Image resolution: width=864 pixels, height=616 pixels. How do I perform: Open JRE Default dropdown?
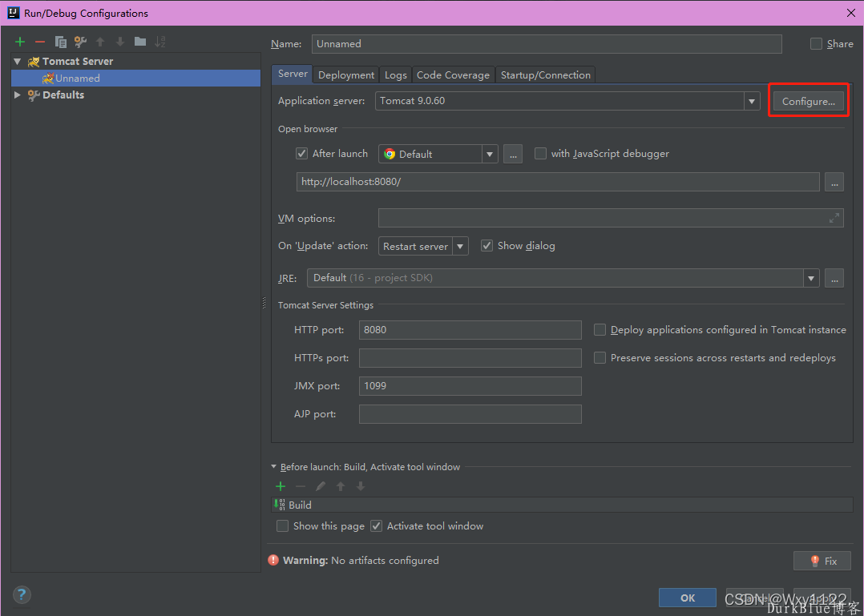811,278
